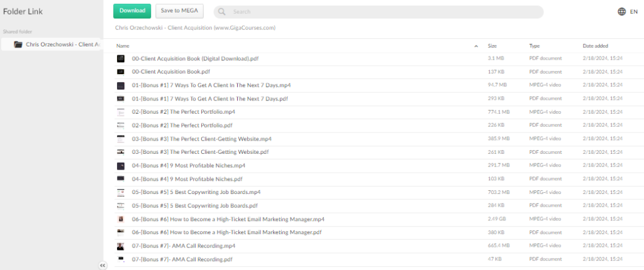Click file icon for 9 Most Profitable Niches.mp4

[x=121, y=166]
